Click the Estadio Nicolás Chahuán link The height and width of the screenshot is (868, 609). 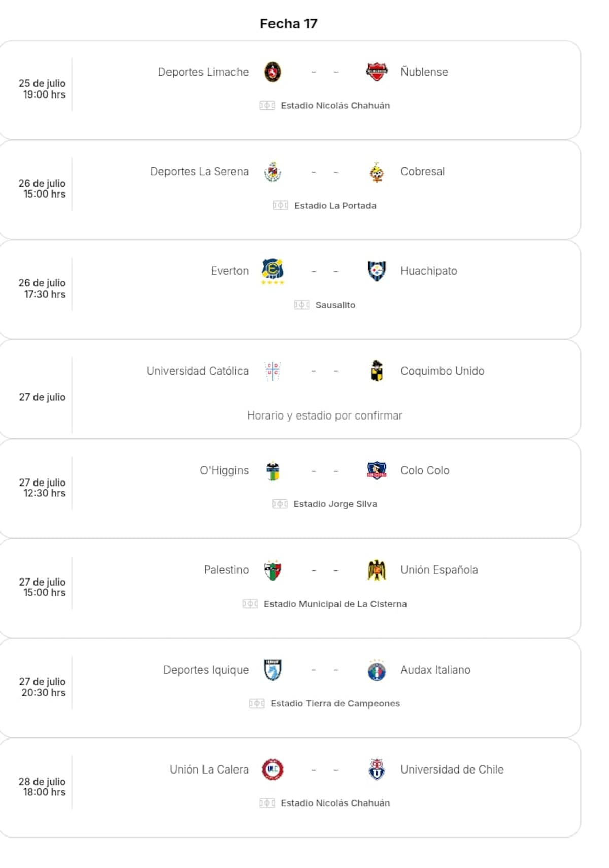point(335,105)
